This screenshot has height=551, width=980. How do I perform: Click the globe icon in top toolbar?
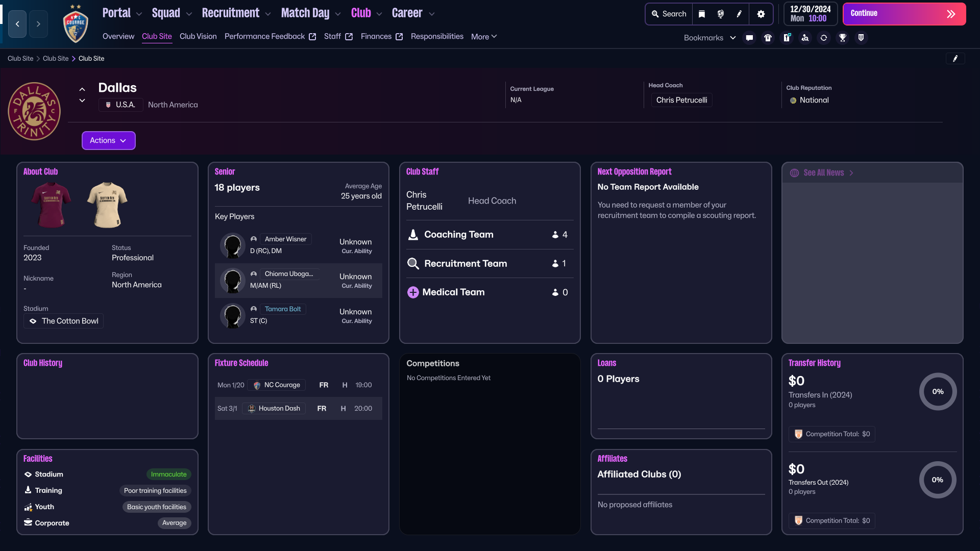coord(720,14)
